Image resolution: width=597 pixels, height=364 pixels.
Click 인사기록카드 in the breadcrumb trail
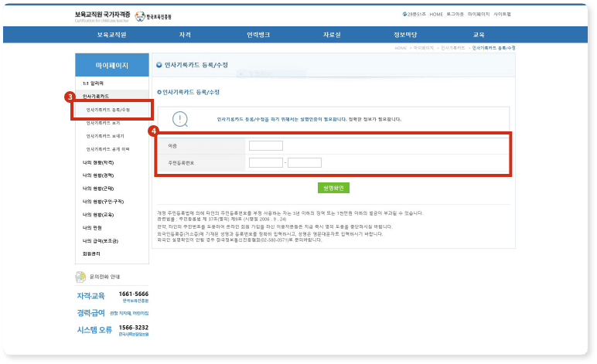[453, 48]
